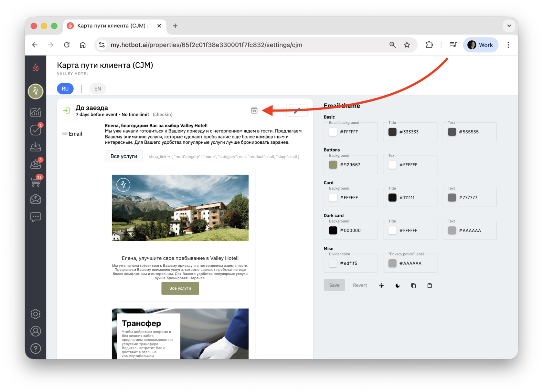Open the user profile icon in sidebar
The width and height of the screenshot is (543, 392).
36,331
